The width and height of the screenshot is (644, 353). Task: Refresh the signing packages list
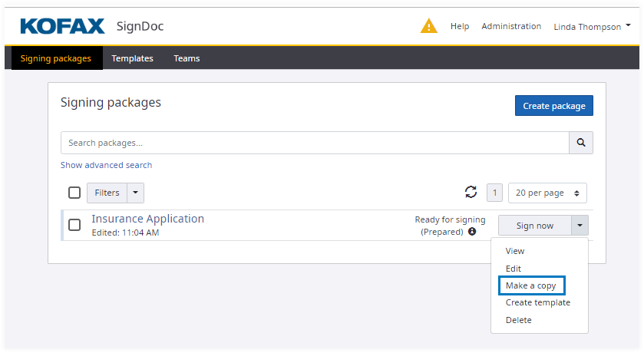click(x=471, y=193)
